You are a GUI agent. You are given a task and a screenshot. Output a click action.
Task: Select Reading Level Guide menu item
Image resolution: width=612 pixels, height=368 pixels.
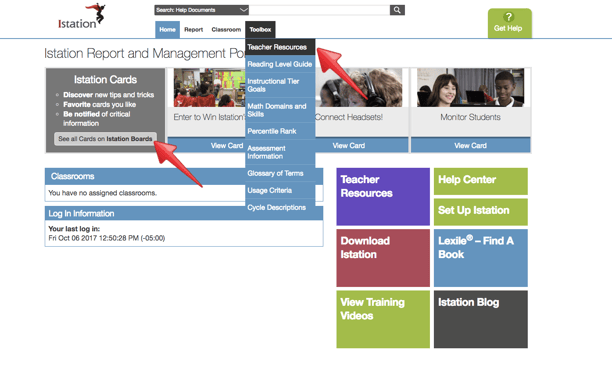click(280, 64)
